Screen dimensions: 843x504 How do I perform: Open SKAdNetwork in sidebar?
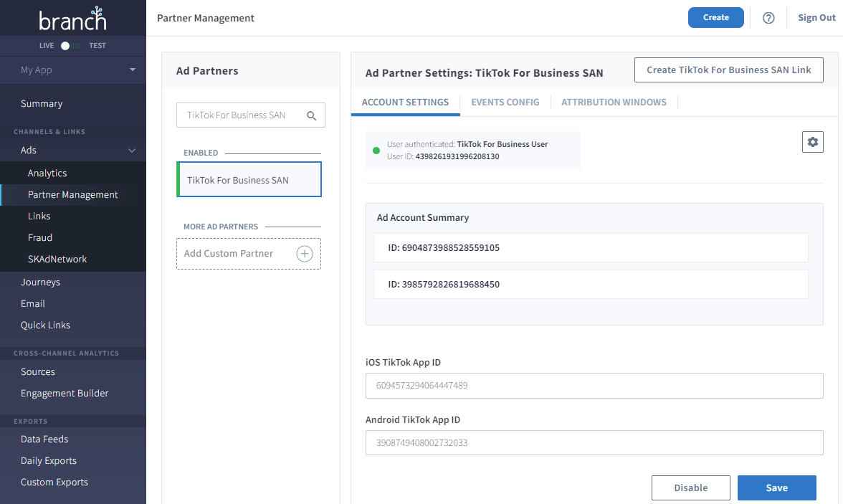(57, 260)
